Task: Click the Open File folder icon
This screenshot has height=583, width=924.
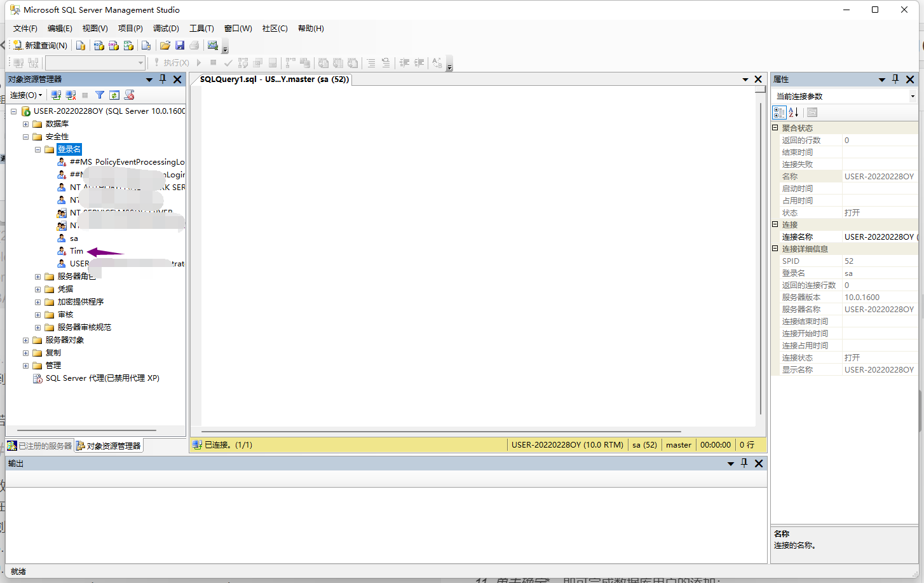Action: click(x=165, y=45)
